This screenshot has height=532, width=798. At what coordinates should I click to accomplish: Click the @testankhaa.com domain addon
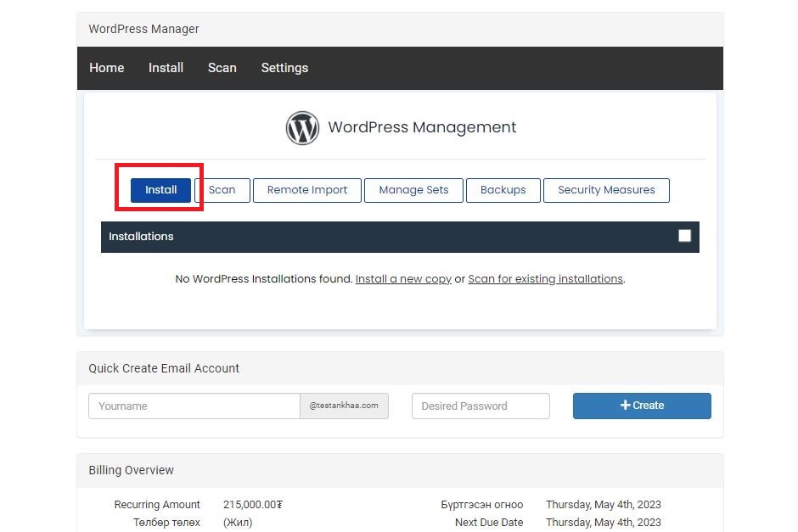point(344,406)
